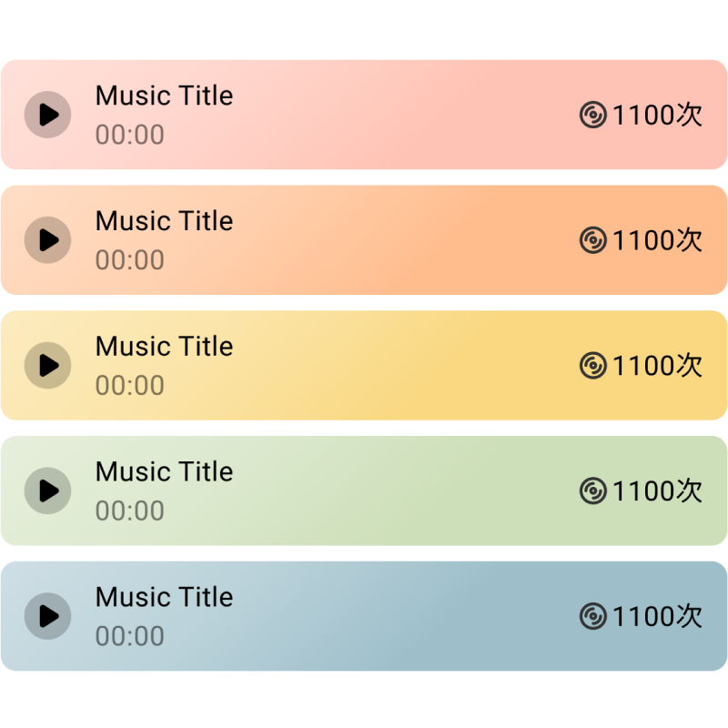
Task: Play the track on the pink card
Action: [48, 115]
